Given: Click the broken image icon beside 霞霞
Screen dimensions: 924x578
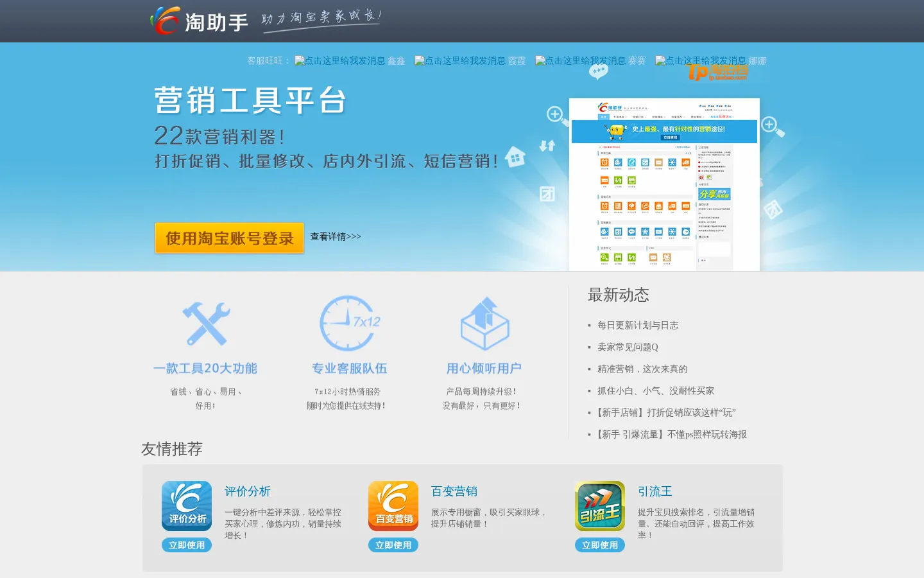Looking at the screenshot, I should click(420, 61).
